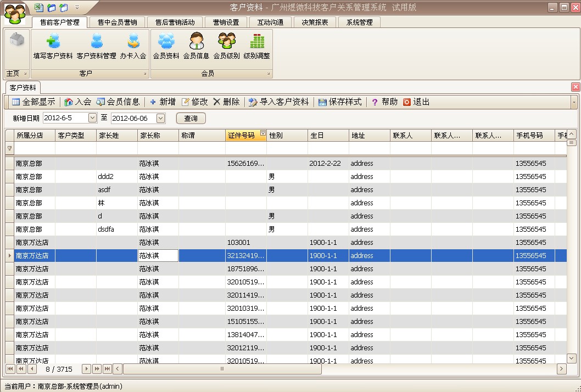581x392 pixels.
Task: Click 删除 to delete record
Action: 226,102
